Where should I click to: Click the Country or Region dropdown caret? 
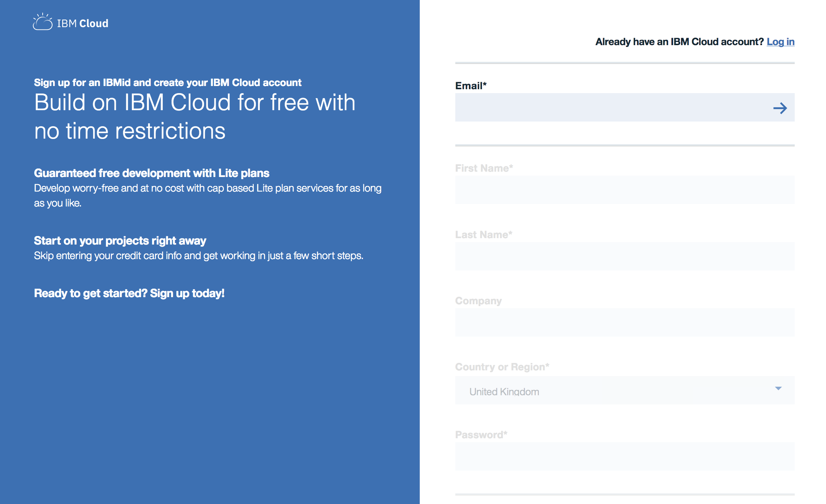[778, 388]
